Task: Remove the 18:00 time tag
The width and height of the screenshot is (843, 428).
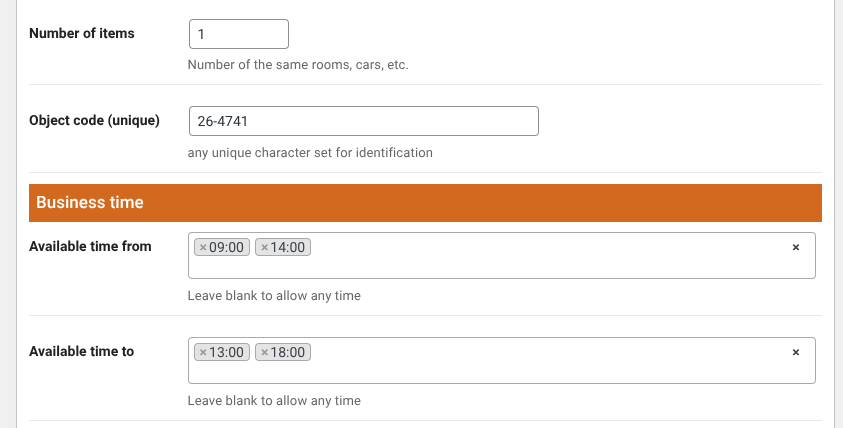Action: point(265,352)
